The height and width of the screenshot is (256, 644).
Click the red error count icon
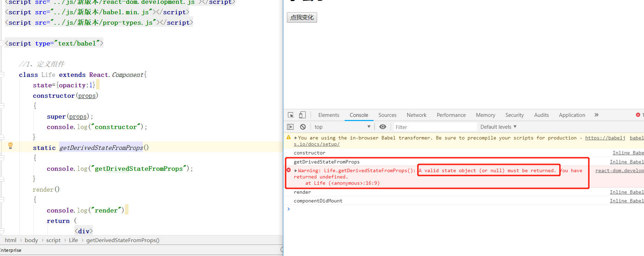coord(638,115)
